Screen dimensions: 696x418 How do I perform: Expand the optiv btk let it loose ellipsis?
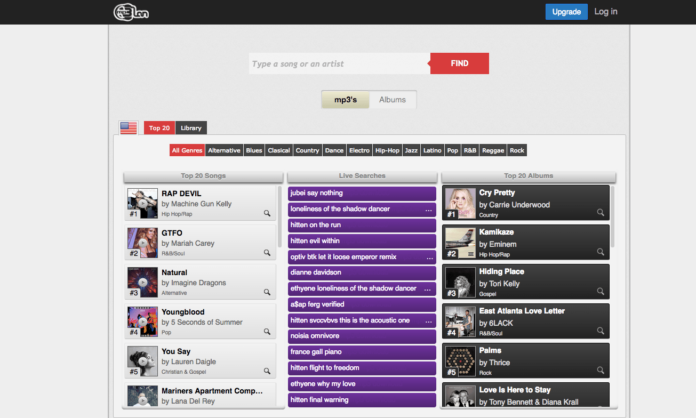(x=429, y=258)
